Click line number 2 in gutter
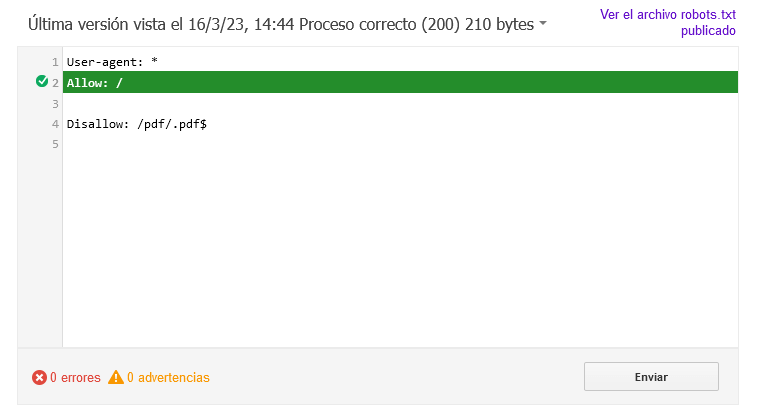762x407 pixels. point(55,83)
